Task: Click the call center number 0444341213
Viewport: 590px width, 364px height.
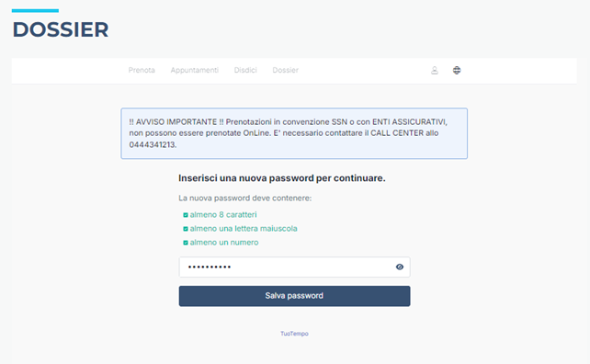Action: coord(152,144)
